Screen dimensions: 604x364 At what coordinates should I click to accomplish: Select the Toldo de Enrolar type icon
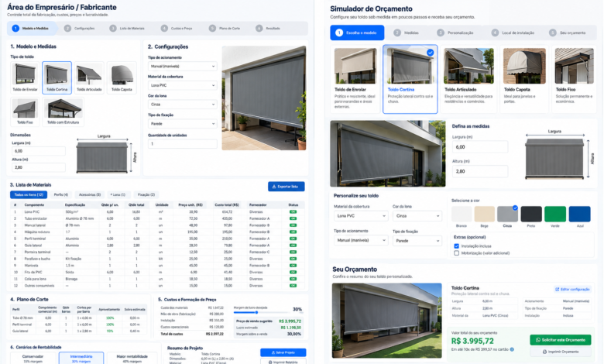click(25, 77)
